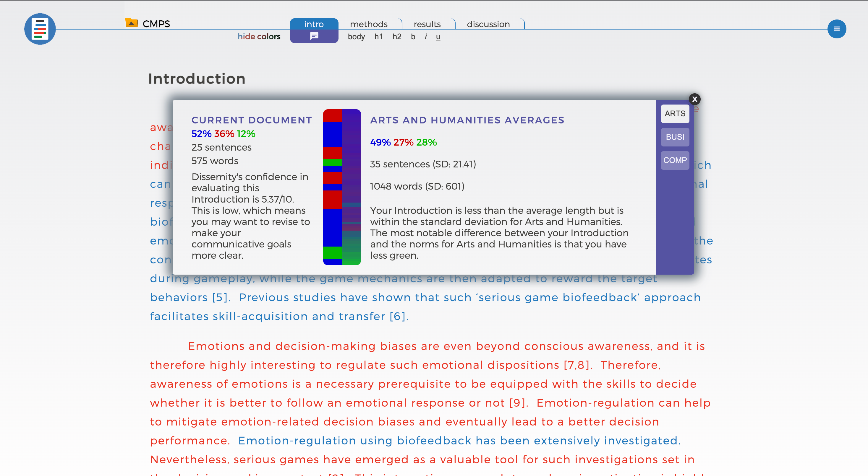868x476 pixels.
Task: Open the hamburger menu in the top right
Action: coord(836,29)
